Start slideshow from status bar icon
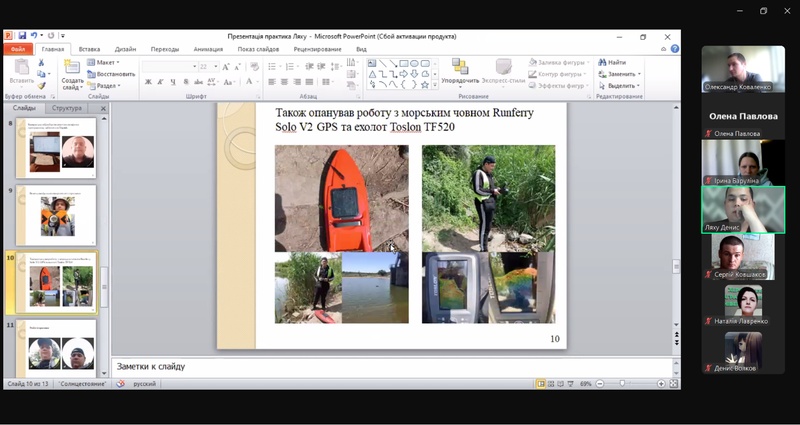Screen dimensions: 800x425 [570, 384]
